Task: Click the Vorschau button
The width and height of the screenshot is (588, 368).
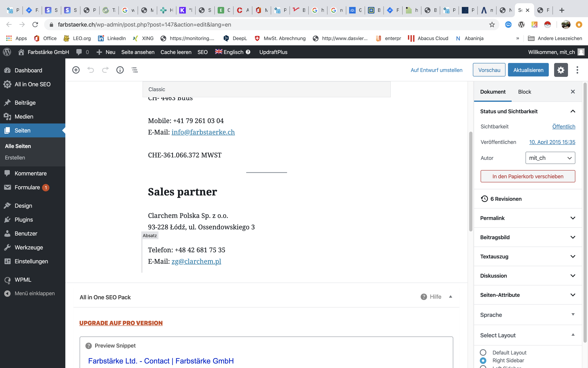Action: (x=489, y=70)
